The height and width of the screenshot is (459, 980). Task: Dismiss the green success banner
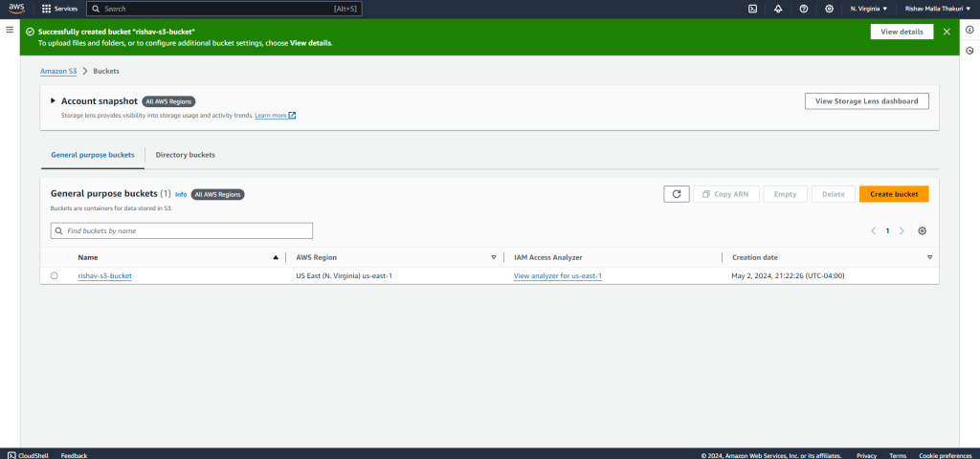947,32
